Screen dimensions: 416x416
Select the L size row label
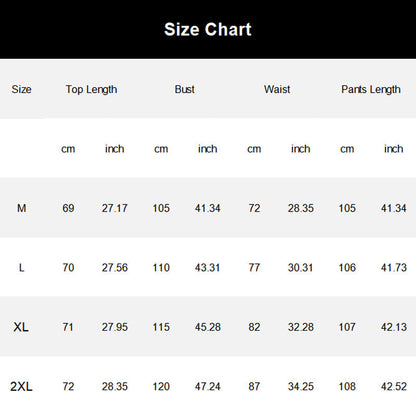[21, 268]
